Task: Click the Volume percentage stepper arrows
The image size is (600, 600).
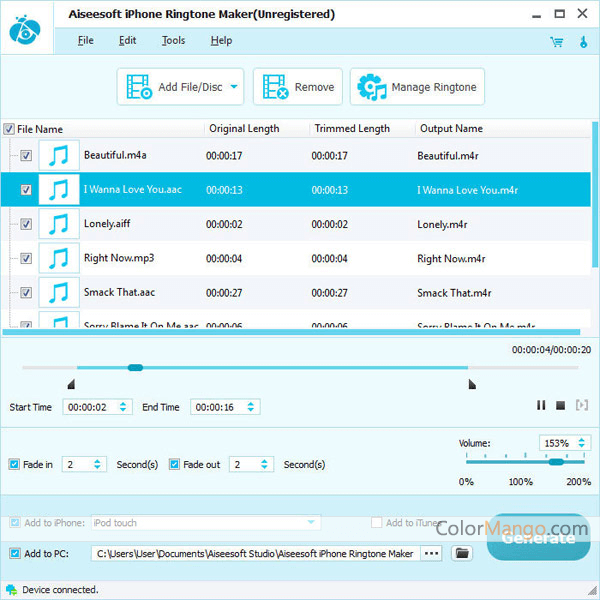Action: (x=582, y=443)
